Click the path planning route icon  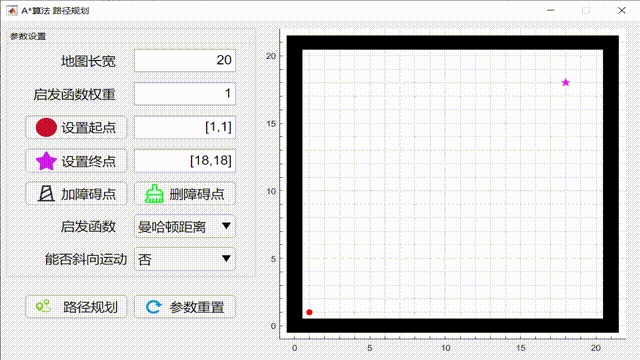(44, 306)
